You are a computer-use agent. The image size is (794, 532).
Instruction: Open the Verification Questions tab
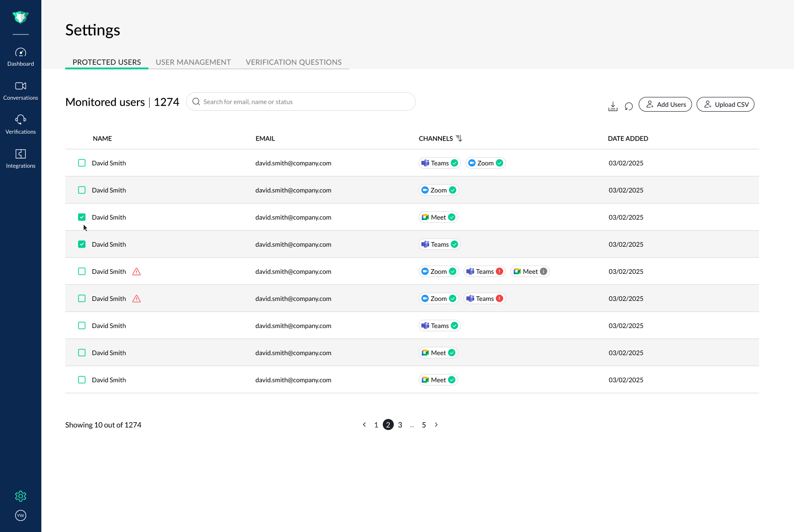click(x=294, y=62)
